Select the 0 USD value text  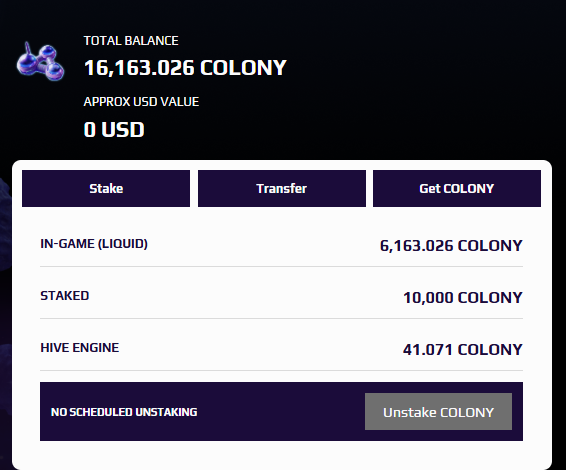pyautogui.click(x=114, y=130)
